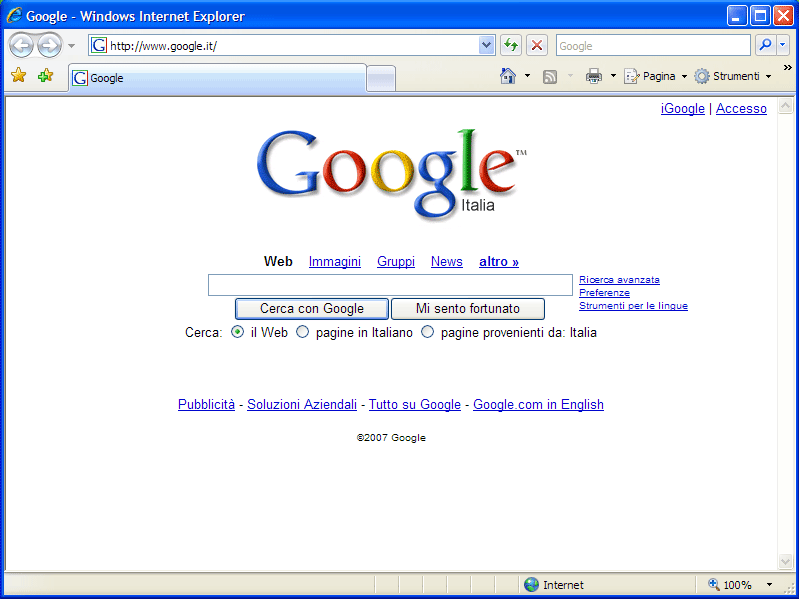Switch to News search

pyautogui.click(x=447, y=261)
